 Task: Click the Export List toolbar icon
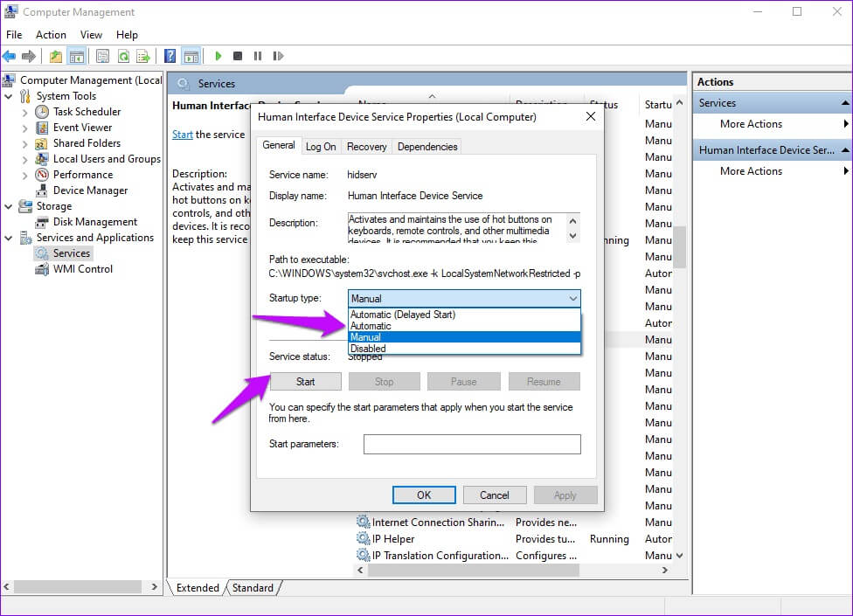click(143, 56)
